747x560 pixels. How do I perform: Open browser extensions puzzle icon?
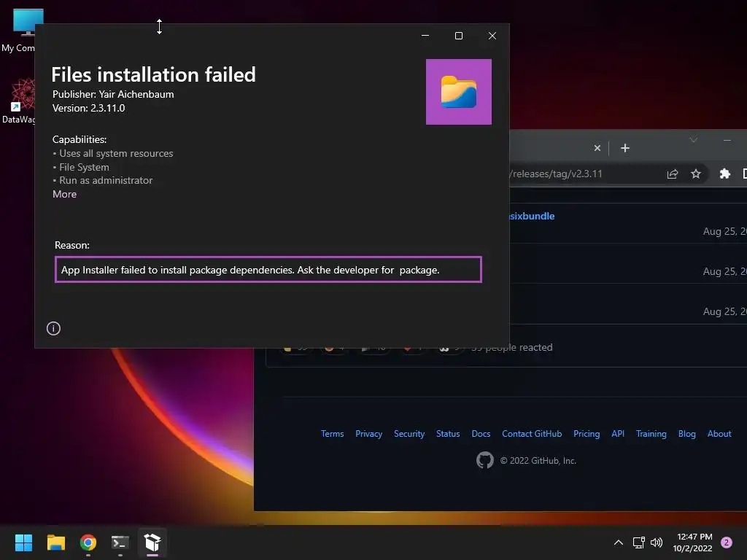[724, 174]
